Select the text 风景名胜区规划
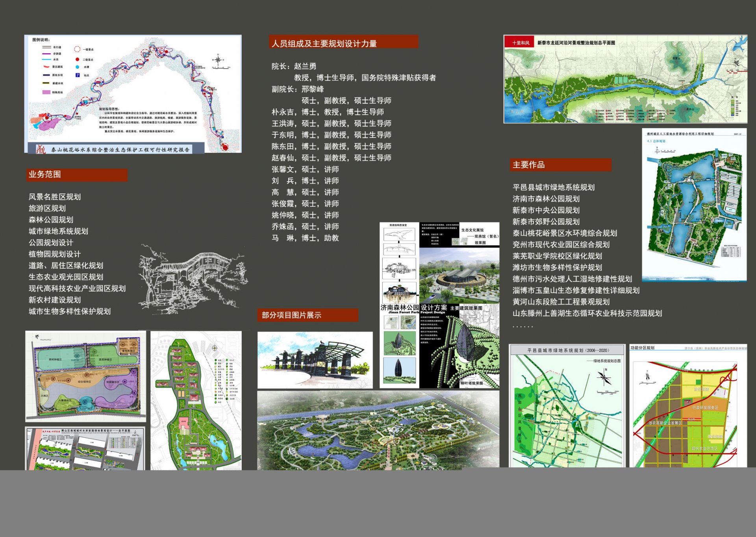 click(x=55, y=197)
